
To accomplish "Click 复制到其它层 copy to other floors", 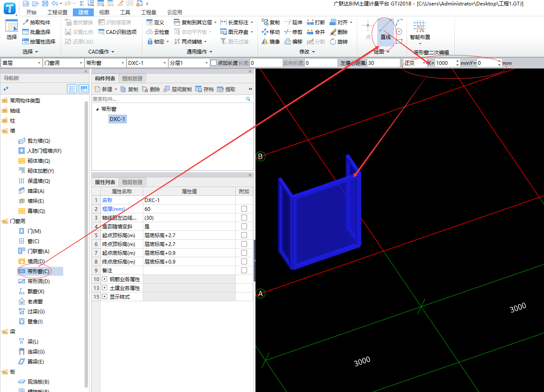I will [x=195, y=22].
